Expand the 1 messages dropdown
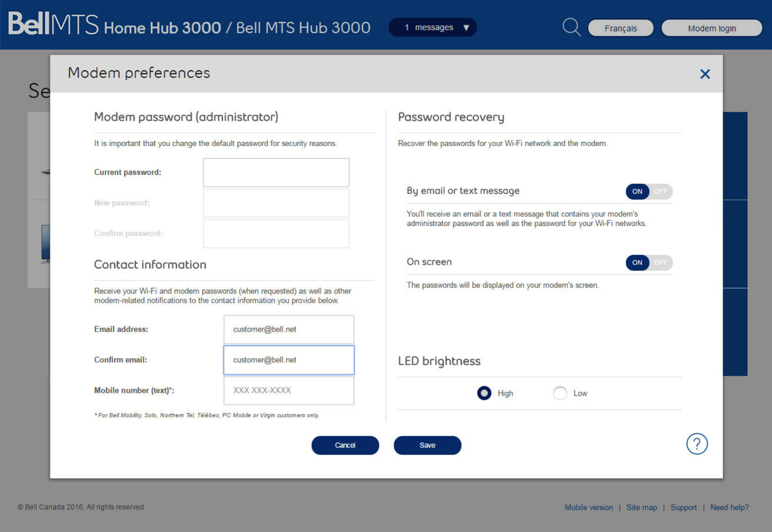The height and width of the screenshot is (532, 772). point(432,28)
